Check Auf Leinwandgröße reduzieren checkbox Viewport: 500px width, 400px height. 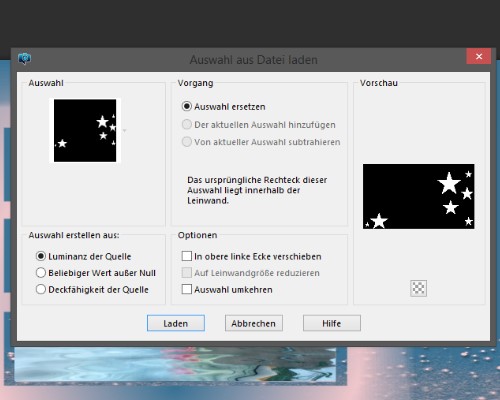click(187, 272)
